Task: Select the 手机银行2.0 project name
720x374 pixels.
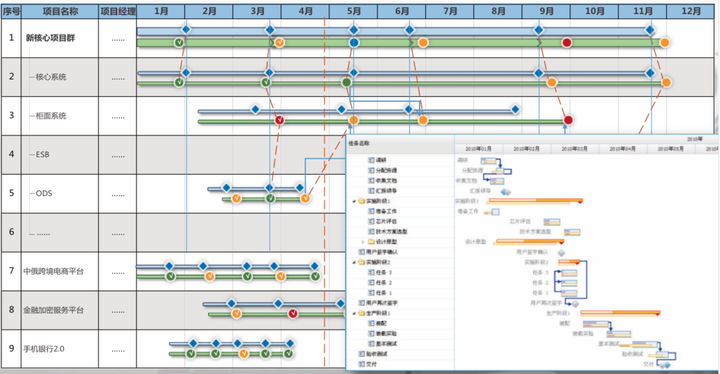Action: (x=44, y=349)
